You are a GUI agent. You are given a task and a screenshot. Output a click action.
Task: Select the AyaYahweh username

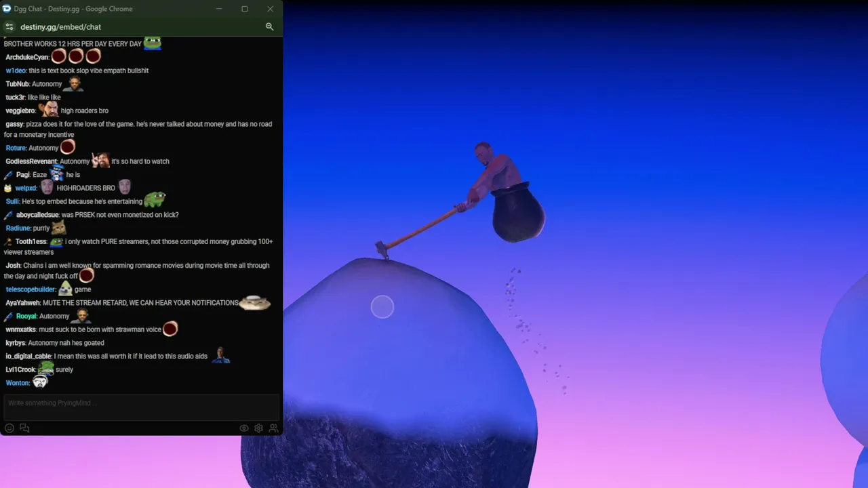[23, 303]
